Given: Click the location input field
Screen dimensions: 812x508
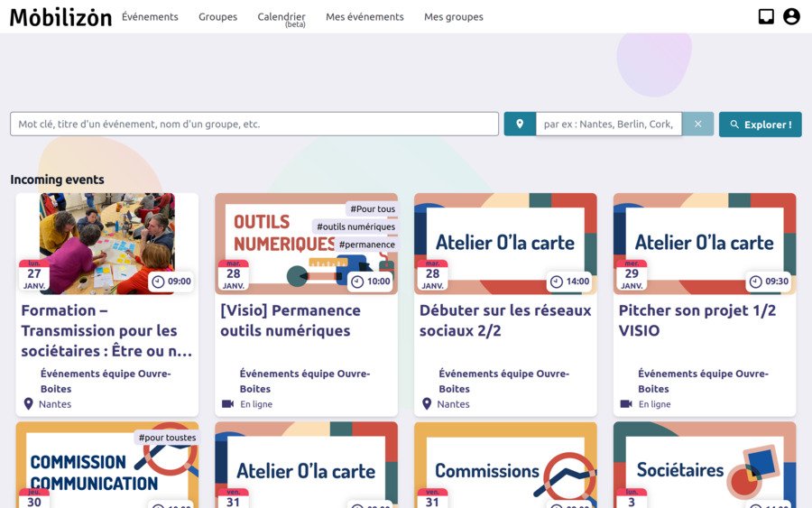Looking at the screenshot, I should (x=608, y=125).
